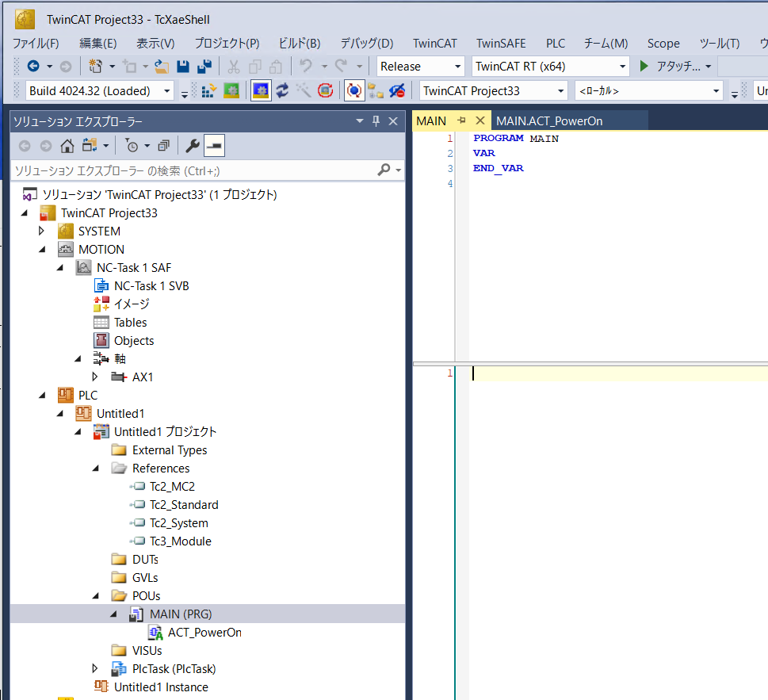Click into the MAIN code body editor
This screenshot has height=700, width=768.
pyautogui.click(x=620, y=534)
